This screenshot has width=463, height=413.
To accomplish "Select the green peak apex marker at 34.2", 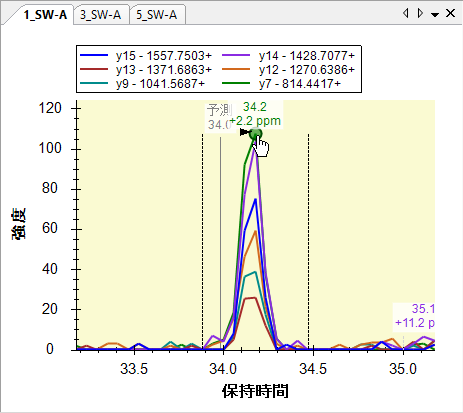I will click(x=256, y=134).
